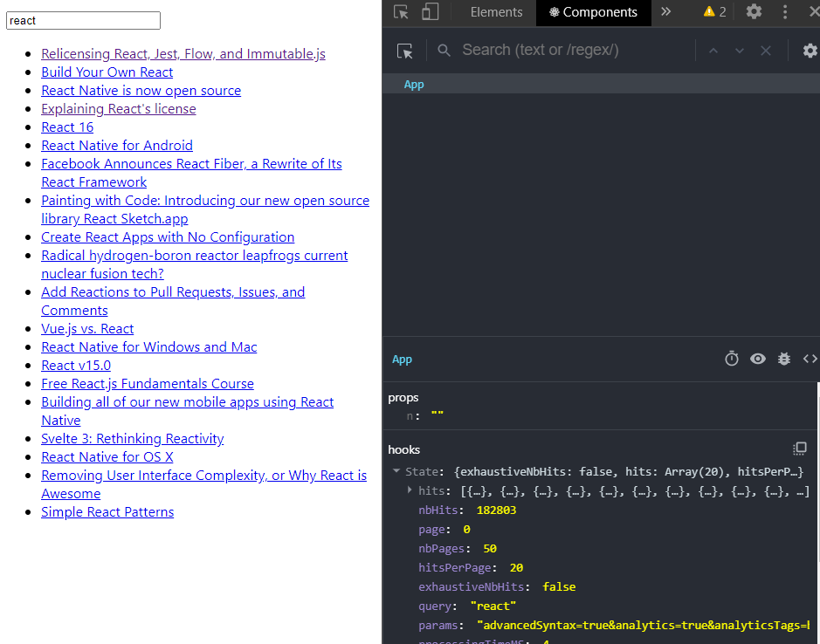The image size is (820, 644).
Task: Open Create React Apps with No Configuration
Action: pos(168,236)
